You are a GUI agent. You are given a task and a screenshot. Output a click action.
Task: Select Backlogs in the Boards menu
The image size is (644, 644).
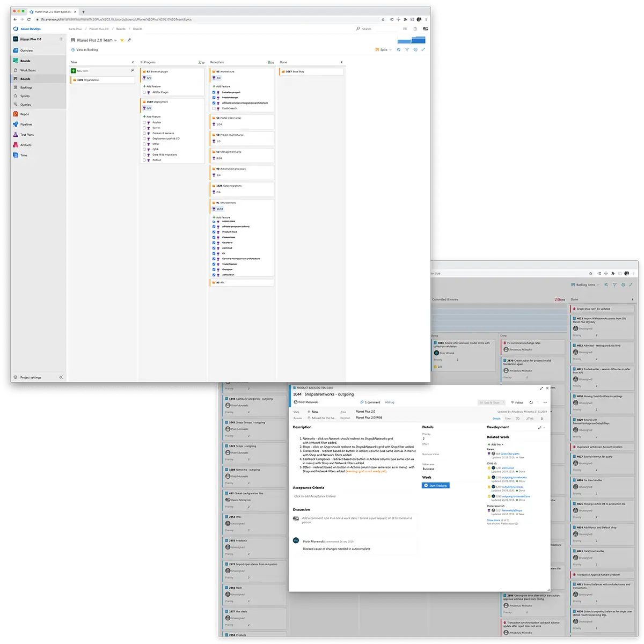pos(26,87)
